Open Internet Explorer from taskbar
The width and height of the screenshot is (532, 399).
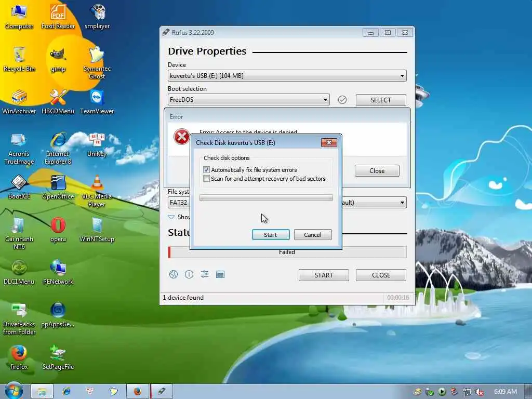[66, 391]
